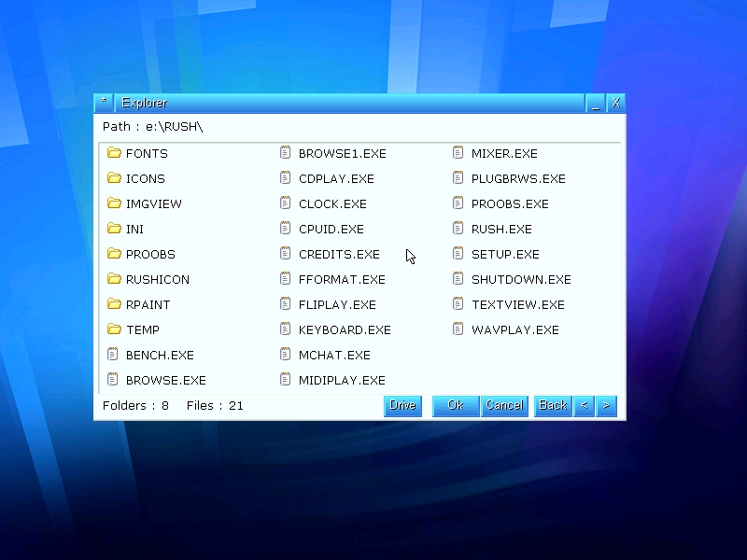Screen dimensions: 747x560
Task: Click the CREDITS.EXE file icon
Action: (285, 253)
